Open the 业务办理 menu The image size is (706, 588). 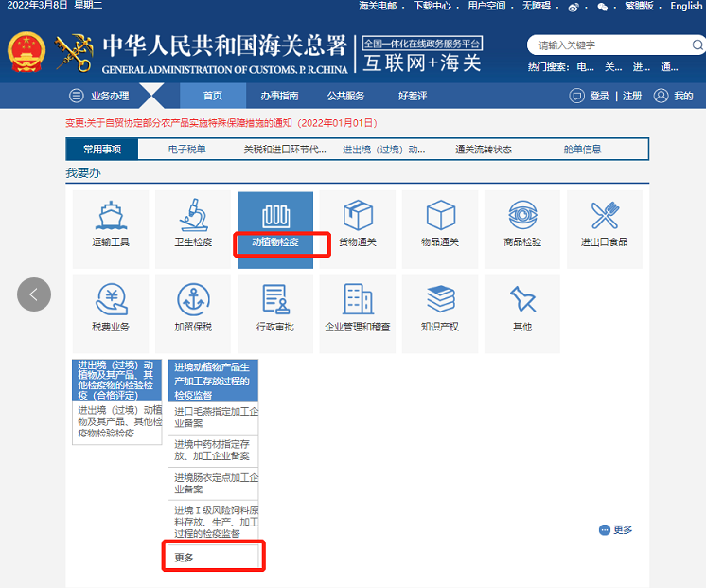pos(99,96)
